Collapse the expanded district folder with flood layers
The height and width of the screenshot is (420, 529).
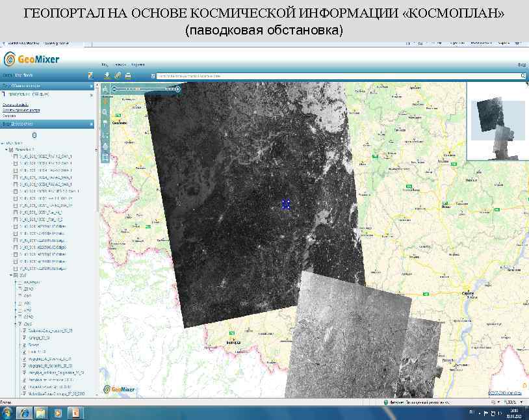[16, 324]
